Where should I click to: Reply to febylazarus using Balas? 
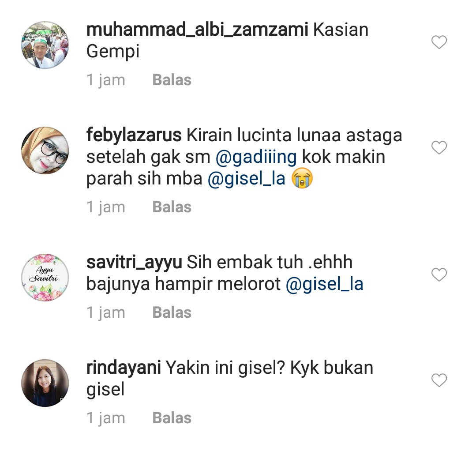[172, 207]
